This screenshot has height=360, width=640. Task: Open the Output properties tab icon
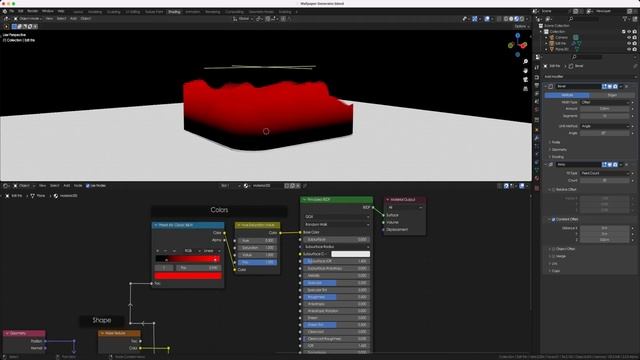tap(537, 85)
